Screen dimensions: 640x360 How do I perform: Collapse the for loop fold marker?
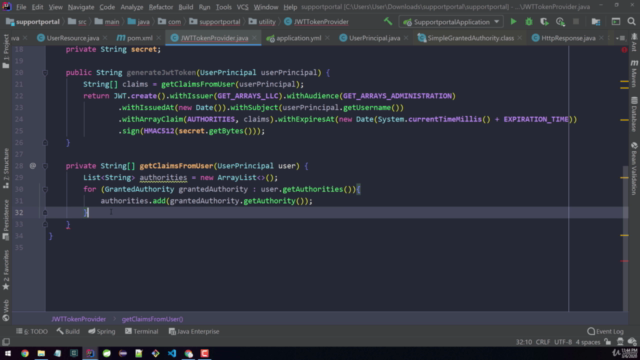[x=45, y=189]
